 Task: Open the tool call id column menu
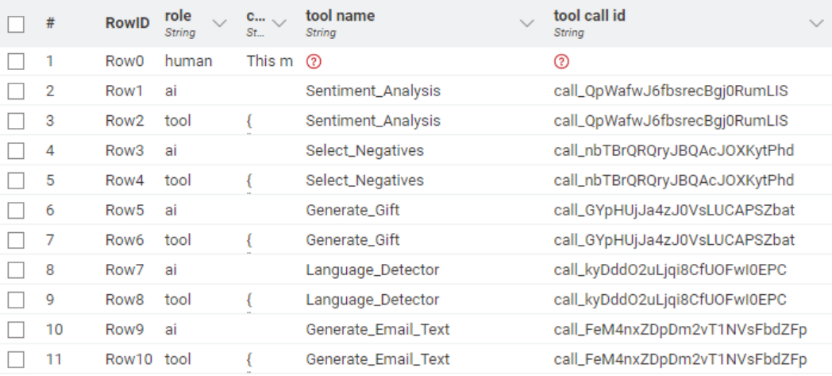[x=816, y=23]
